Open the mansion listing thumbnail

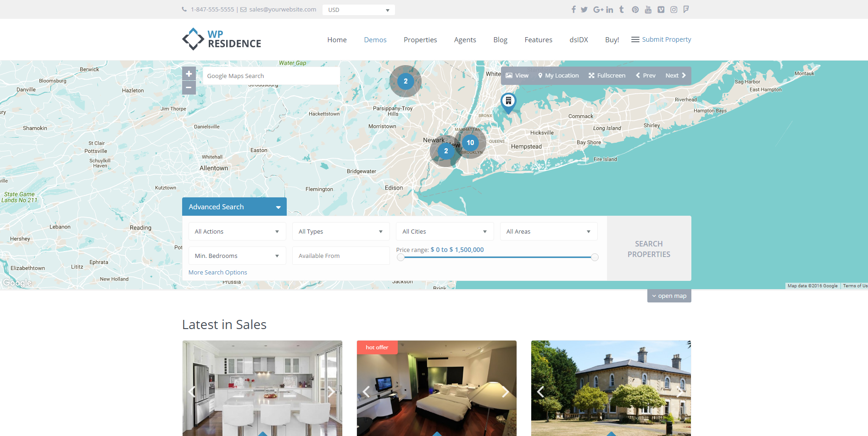(611, 388)
